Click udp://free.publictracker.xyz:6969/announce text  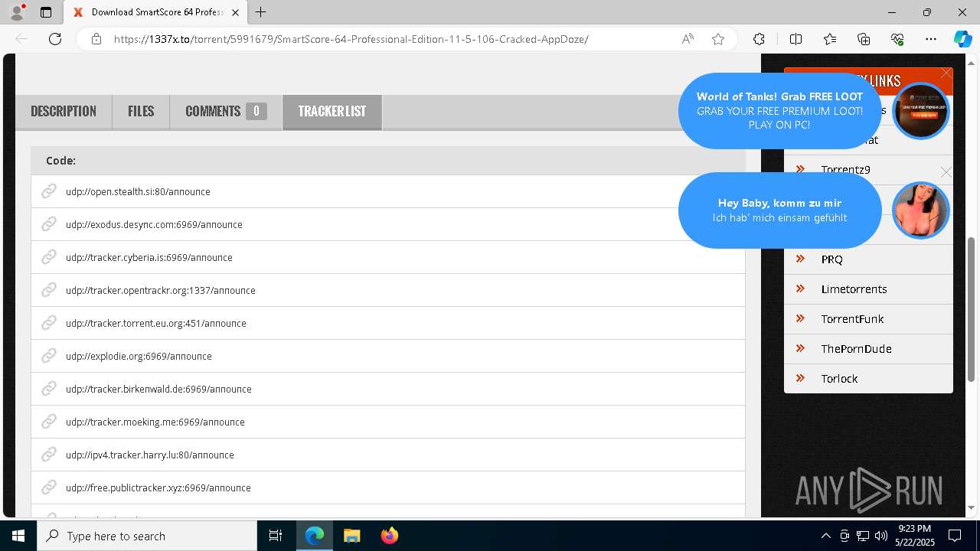(158, 487)
